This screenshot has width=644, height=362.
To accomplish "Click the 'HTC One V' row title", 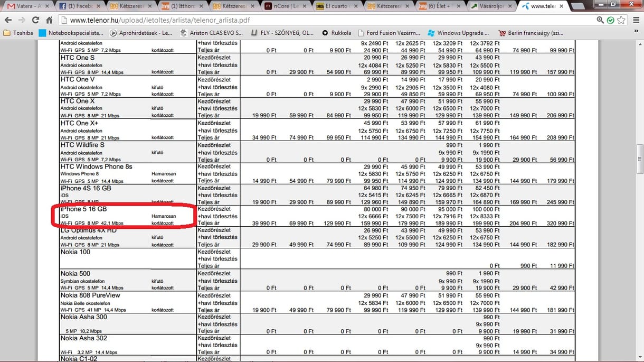I will tap(78, 79).
